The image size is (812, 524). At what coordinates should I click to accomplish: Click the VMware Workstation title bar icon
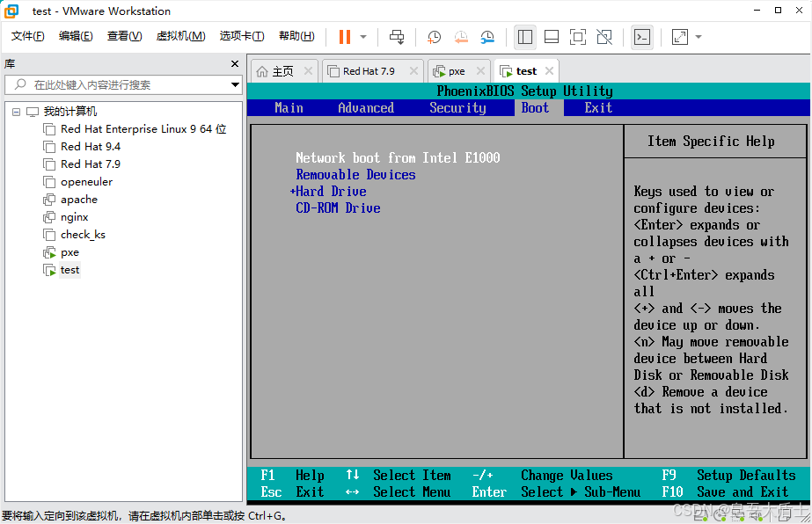11,11
